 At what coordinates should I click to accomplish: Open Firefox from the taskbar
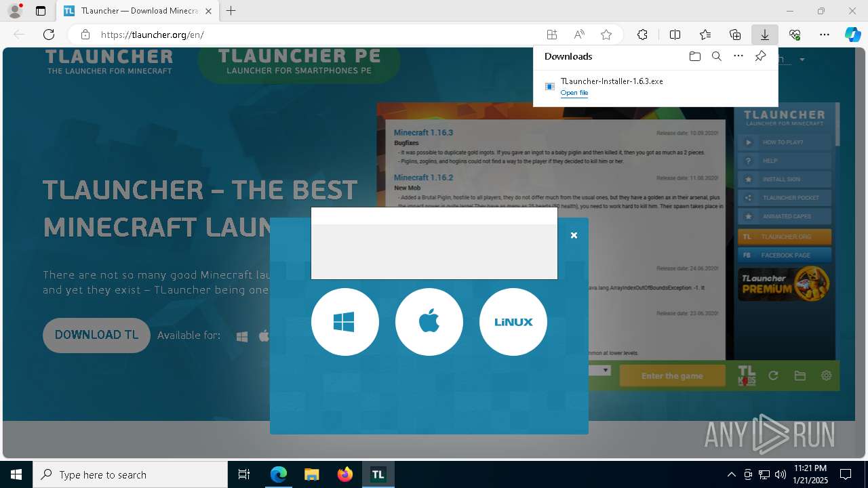tap(345, 474)
